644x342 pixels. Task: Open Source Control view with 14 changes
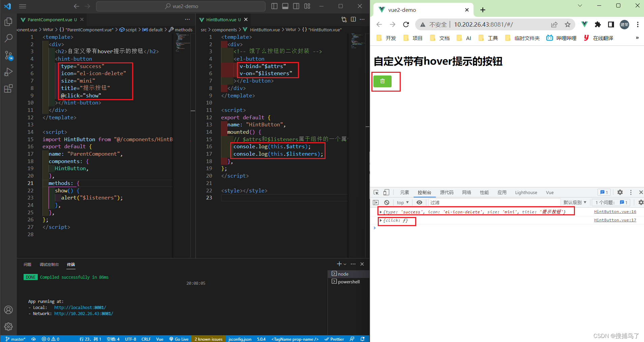(x=8, y=55)
